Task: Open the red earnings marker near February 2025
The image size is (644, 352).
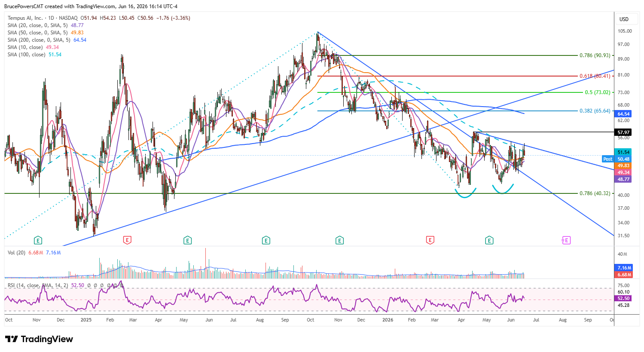Action: pos(127,240)
